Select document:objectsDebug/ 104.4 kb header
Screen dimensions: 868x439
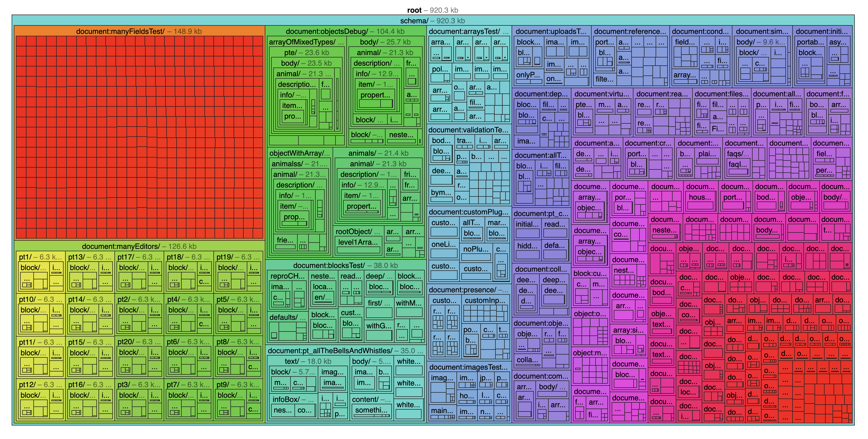pos(345,31)
